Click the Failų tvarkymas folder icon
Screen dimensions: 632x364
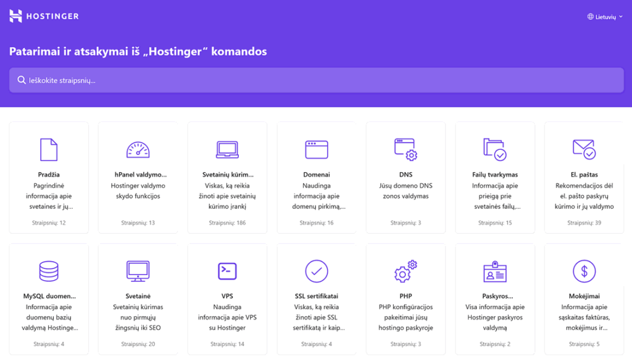[495, 149]
